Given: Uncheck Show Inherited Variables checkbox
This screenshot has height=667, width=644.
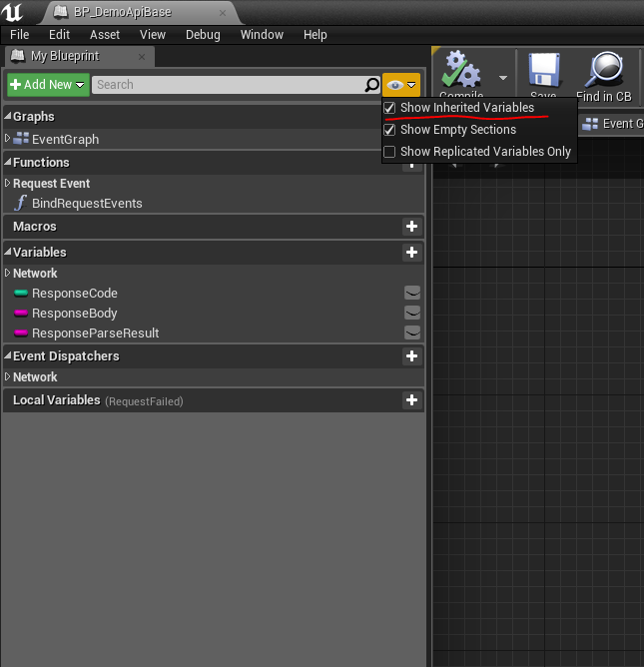Looking at the screenshot, I should click(389, 108).
